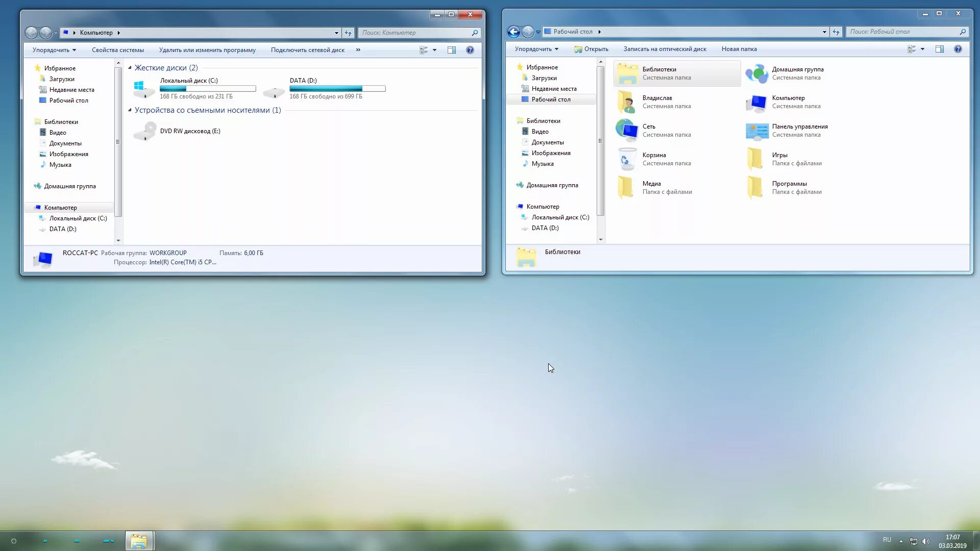
Task: Show more toolbar commands chevron
Action: tap(358, 50)
